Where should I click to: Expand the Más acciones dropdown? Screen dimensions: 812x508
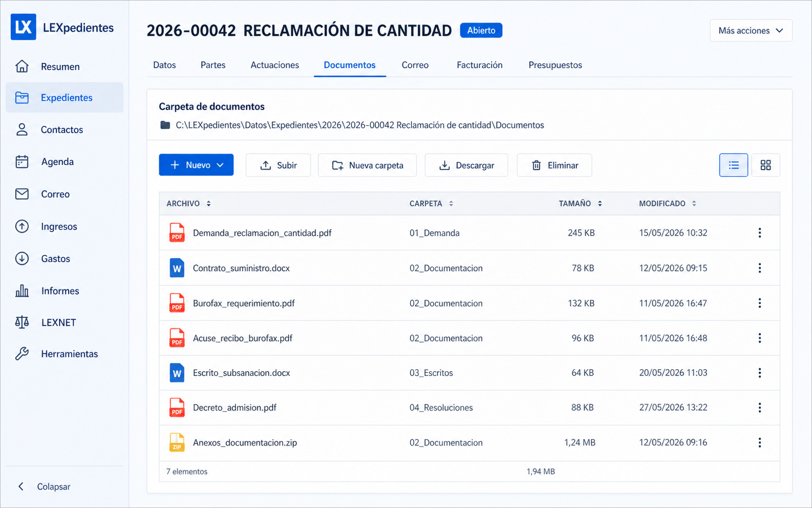[751, 31]
